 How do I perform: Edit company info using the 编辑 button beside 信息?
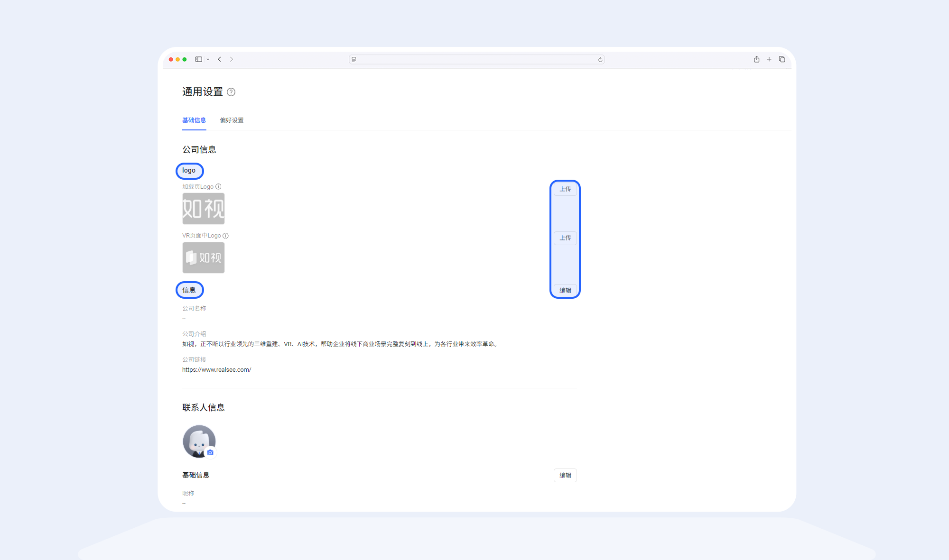565,290
